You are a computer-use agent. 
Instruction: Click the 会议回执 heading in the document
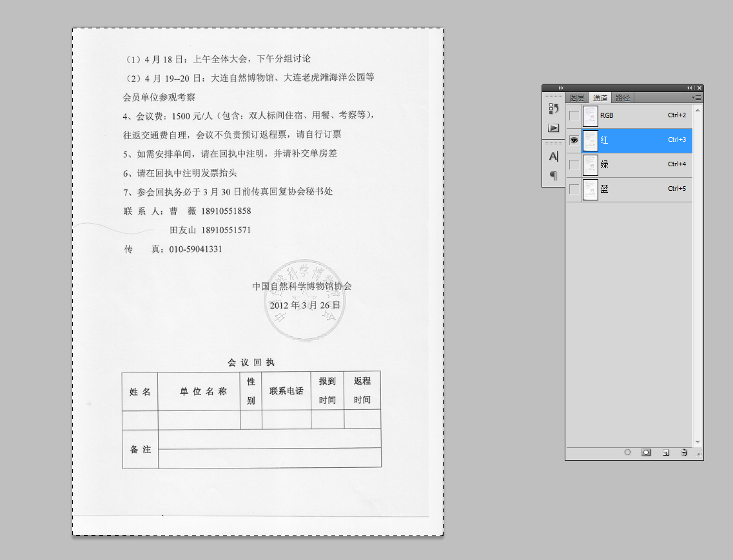[x=251, y=362]
